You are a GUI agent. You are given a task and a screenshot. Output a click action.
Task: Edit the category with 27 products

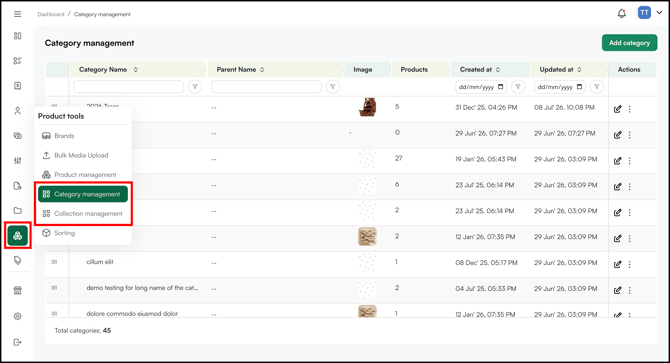[617, 161]
